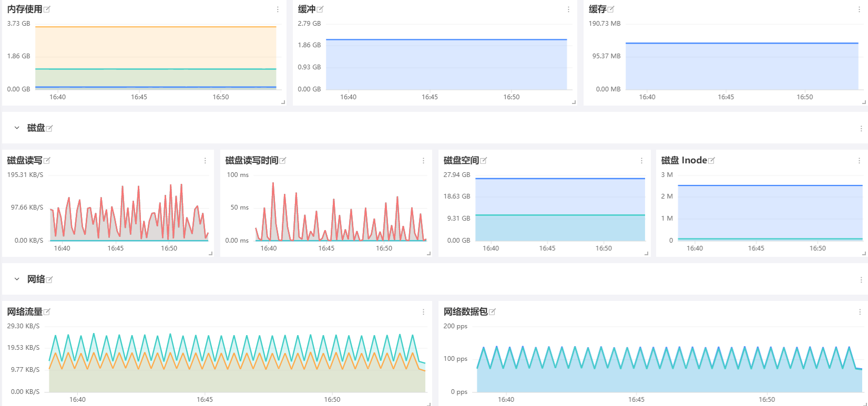Edit the 磁盘空间 panel title

point(484,161)
